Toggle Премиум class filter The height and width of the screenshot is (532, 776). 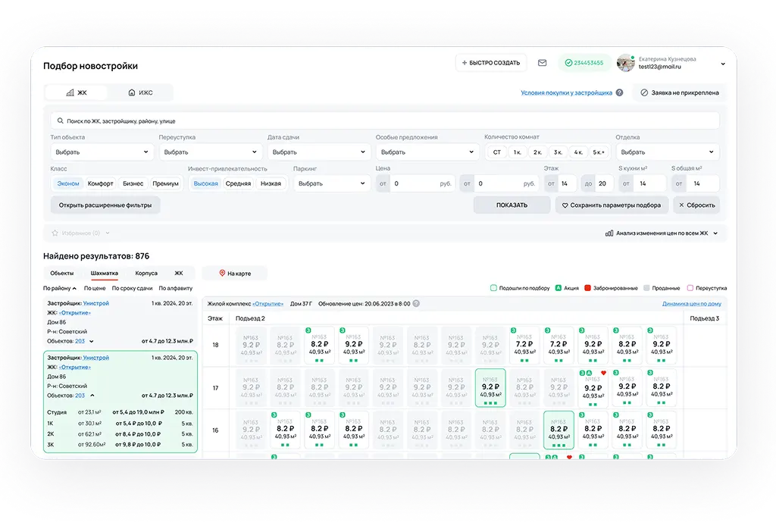tap(165, 183)
